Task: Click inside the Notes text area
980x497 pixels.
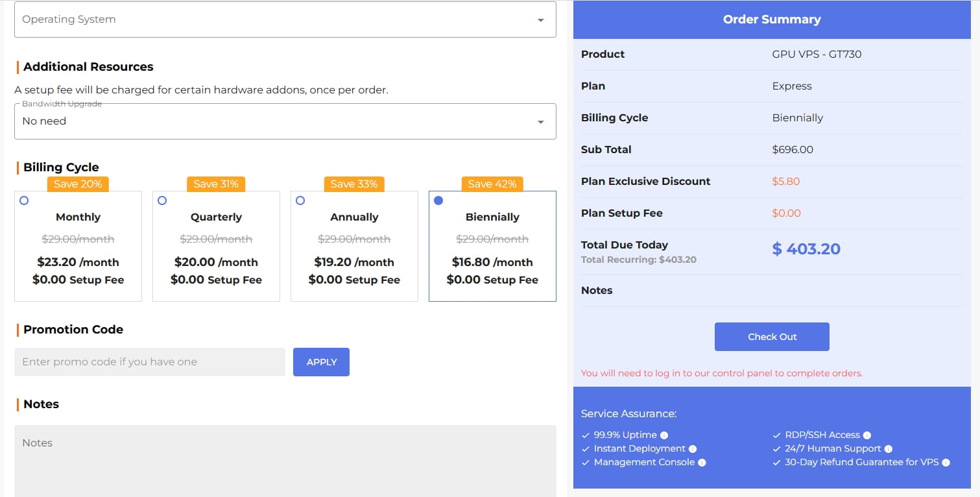Action: pos(285,461)
